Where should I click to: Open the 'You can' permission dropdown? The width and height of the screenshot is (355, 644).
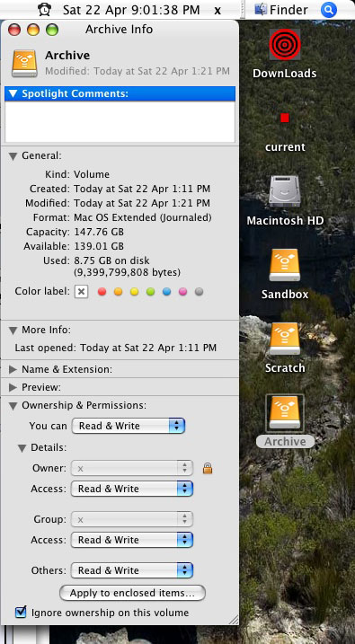[x=129, y=426]
